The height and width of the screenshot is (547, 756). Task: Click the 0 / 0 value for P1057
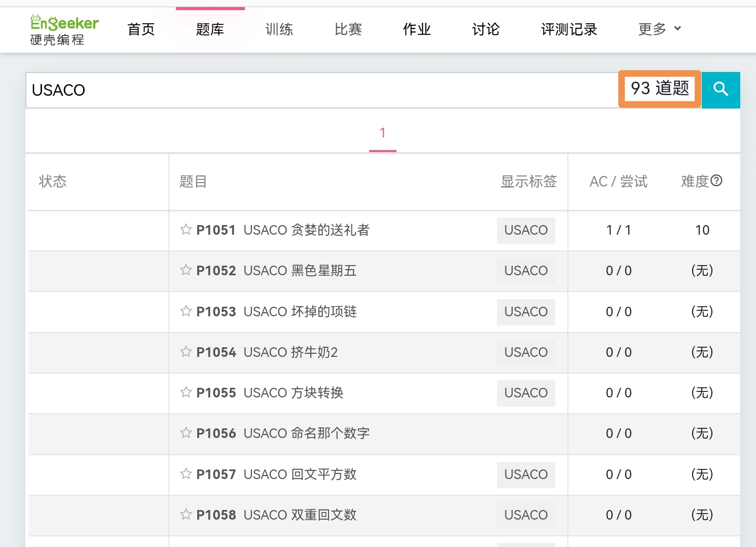[619, 475]
